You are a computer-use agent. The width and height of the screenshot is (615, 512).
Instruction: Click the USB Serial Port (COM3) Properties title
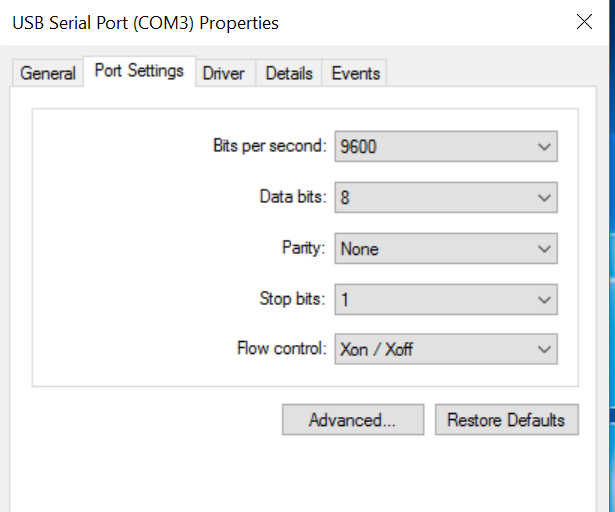145,22
